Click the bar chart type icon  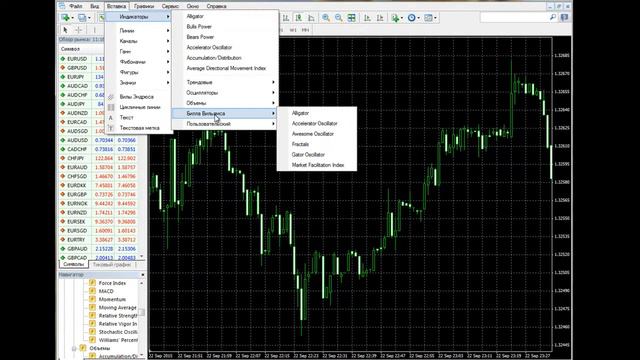click(286, 18)
